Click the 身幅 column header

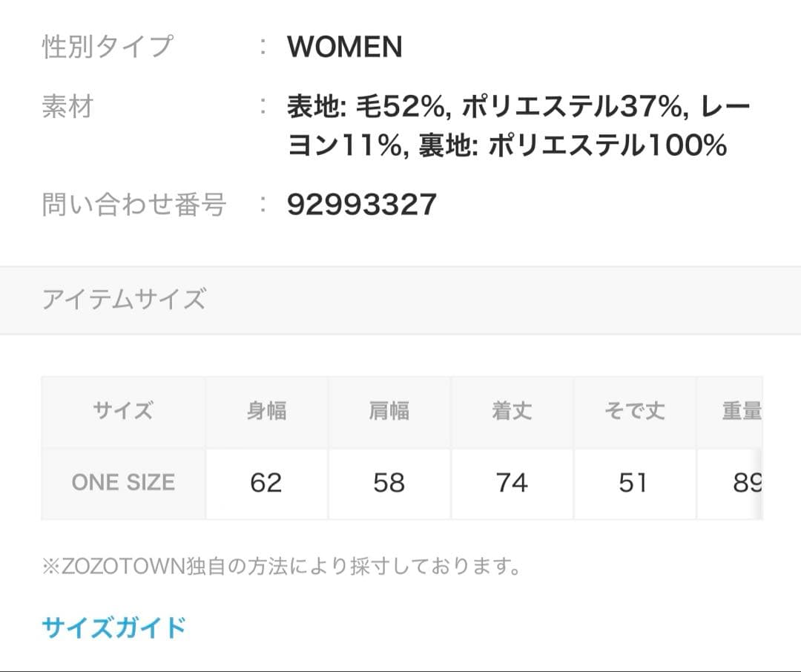(x=266, y=411)
